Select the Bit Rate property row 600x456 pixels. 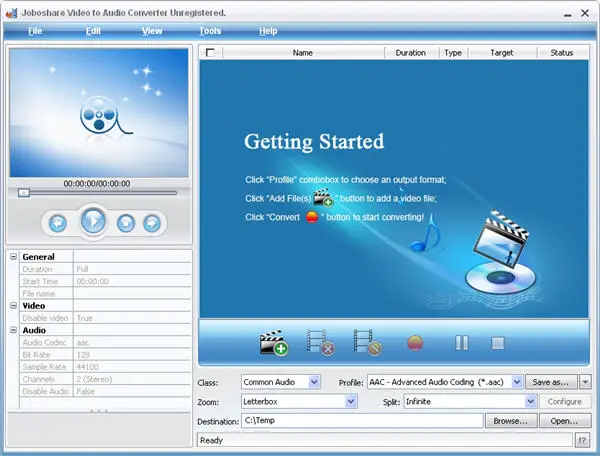(x=105, y=355)
